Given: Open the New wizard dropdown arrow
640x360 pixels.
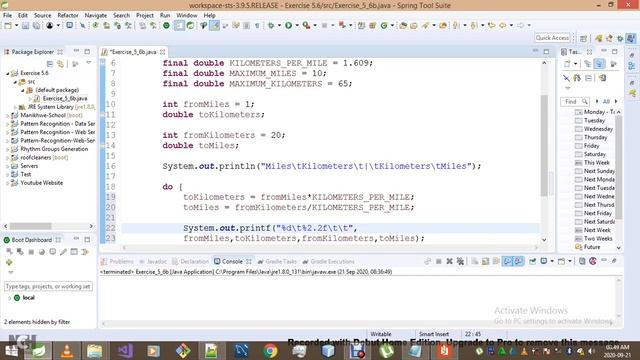Looking at the screenshot, I should click(16, 26).
